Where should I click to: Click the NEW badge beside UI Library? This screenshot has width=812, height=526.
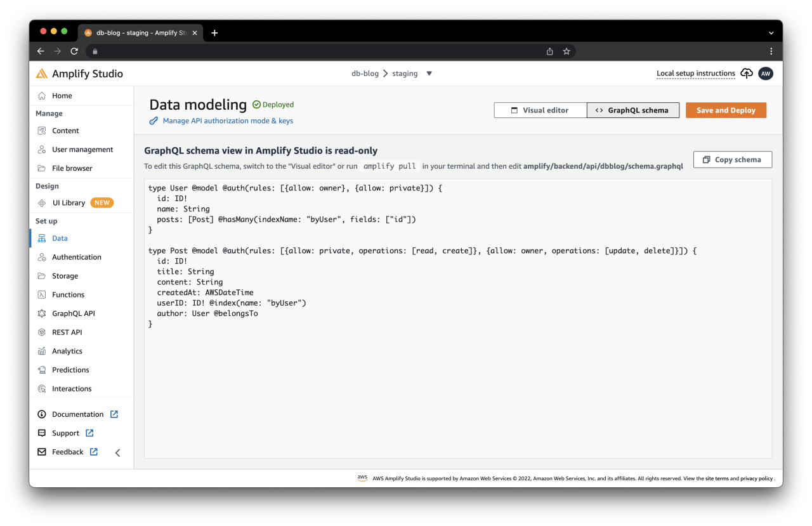[102, 203]
